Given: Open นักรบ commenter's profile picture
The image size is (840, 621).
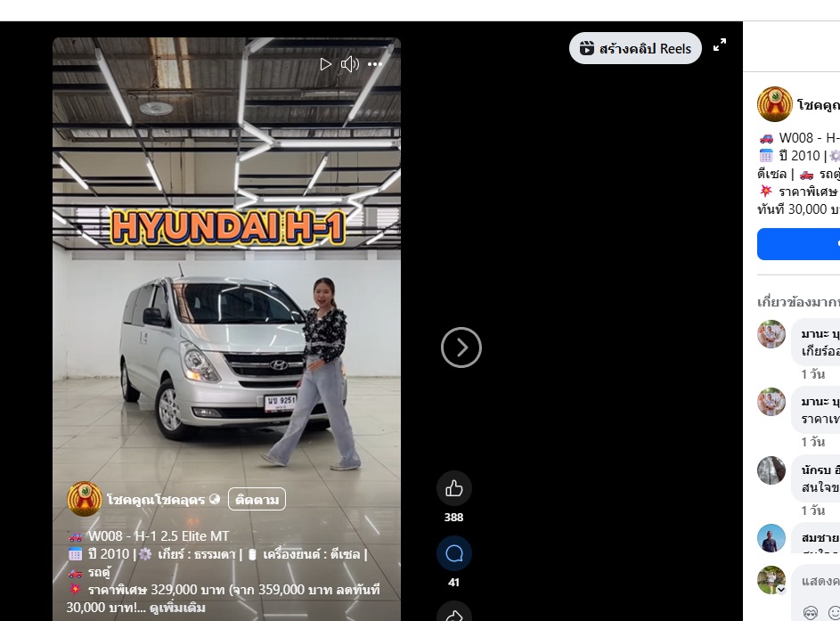Looking at the screenshot, I should [x=771, y=470].
